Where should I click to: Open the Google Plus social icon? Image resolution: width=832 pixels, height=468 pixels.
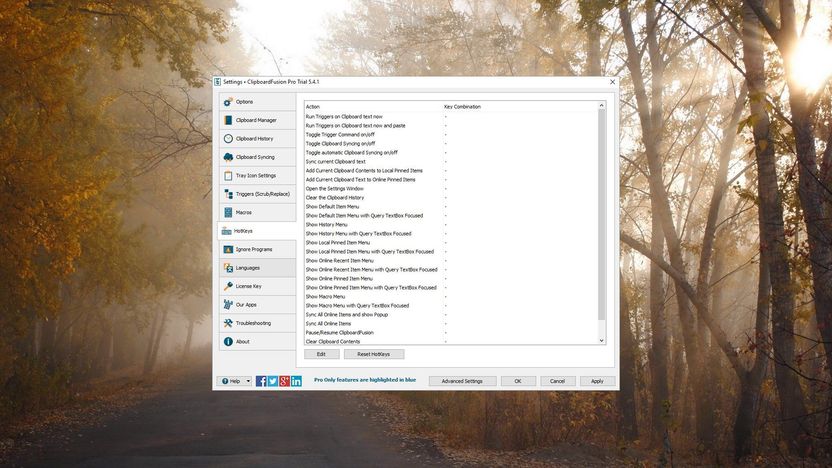point(284,381)
